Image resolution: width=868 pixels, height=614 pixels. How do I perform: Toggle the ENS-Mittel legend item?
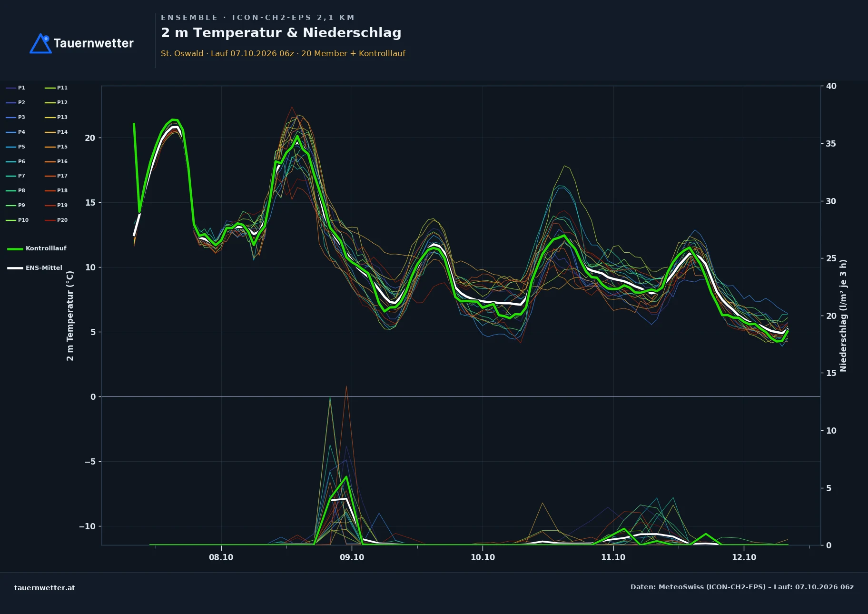point(35,268)
